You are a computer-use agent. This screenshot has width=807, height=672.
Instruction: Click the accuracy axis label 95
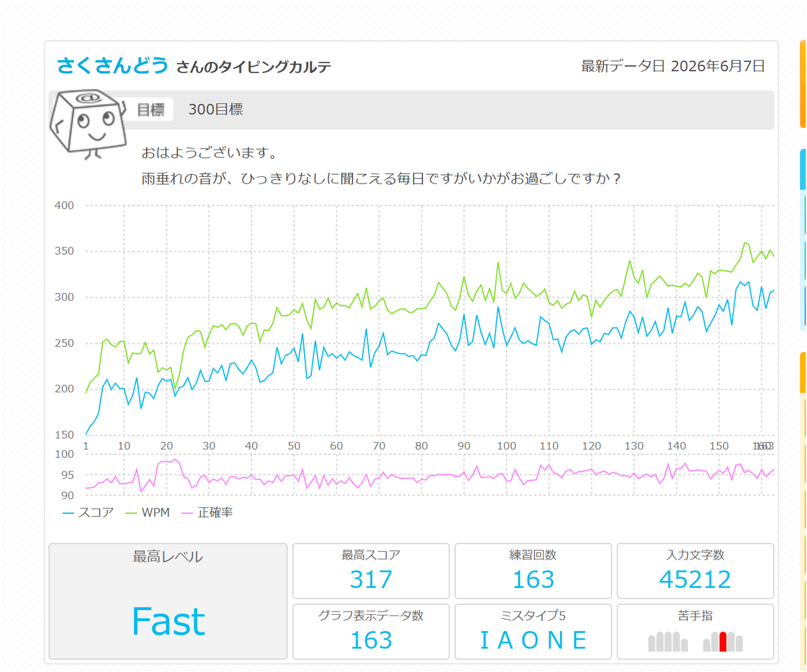click(x=68, y=475)
